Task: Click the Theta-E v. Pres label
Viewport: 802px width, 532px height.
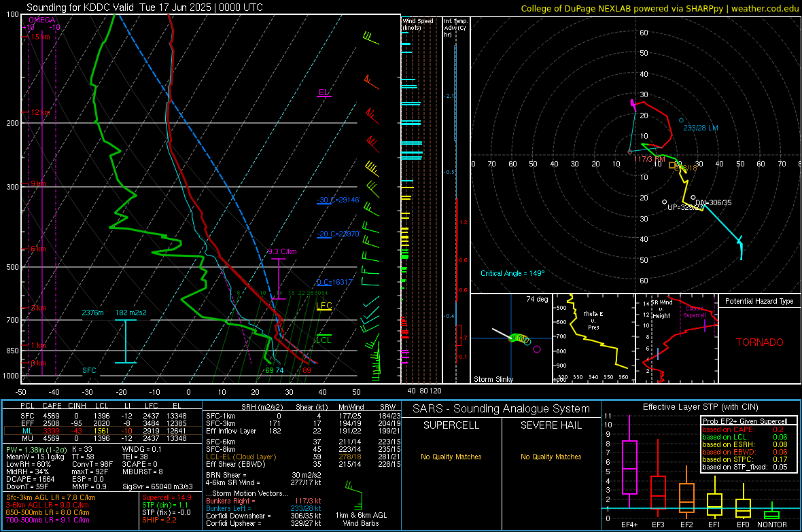Action: click(593, 320)
